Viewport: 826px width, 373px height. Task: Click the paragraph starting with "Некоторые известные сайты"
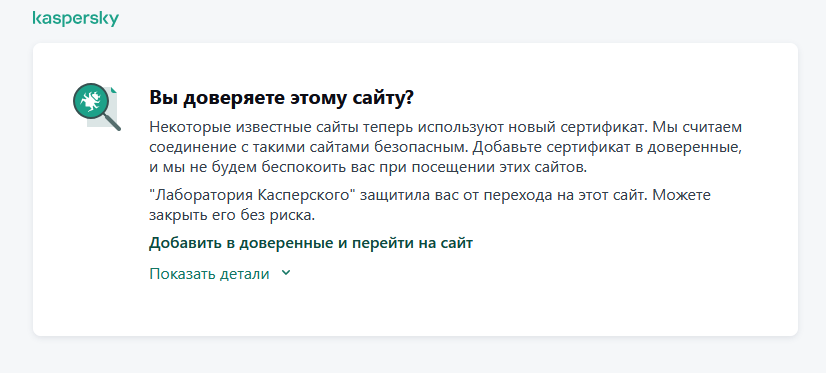[446, 148]
